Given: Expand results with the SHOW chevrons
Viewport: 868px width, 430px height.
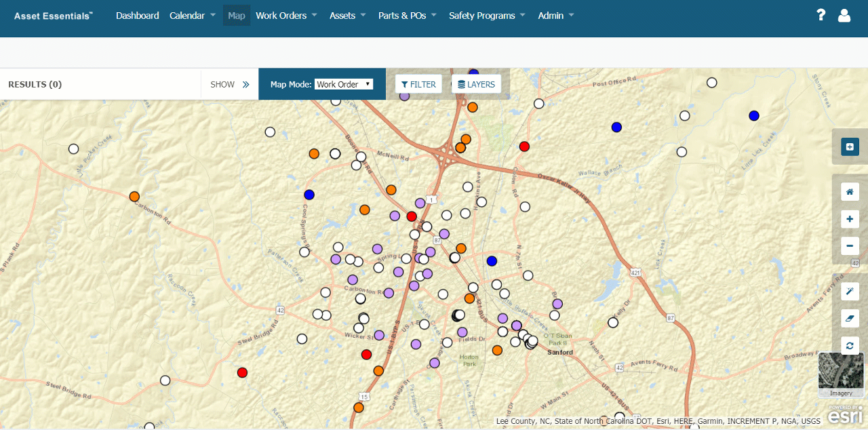Looking at the screenshot, I should (230, 85).
